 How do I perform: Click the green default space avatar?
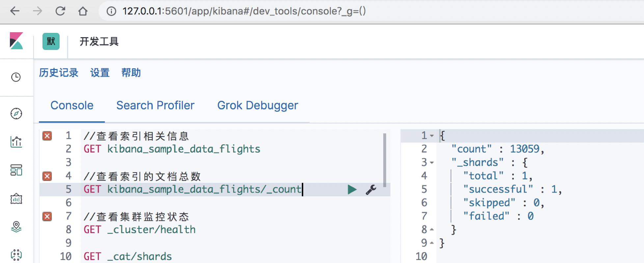pos(51,41)
